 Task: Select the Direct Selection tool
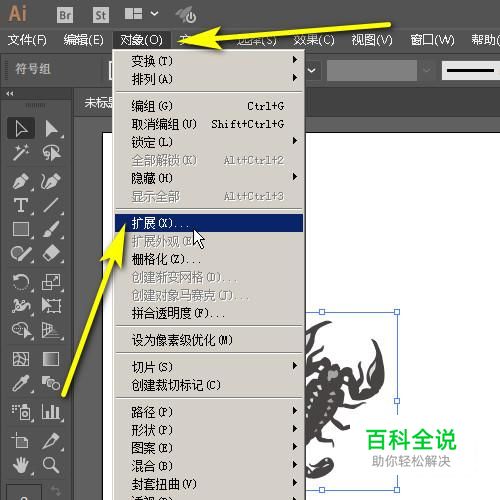[52, 128]
